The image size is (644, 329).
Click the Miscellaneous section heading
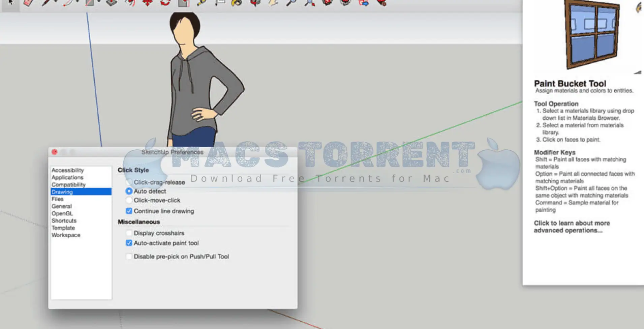(x=139, y=222)
